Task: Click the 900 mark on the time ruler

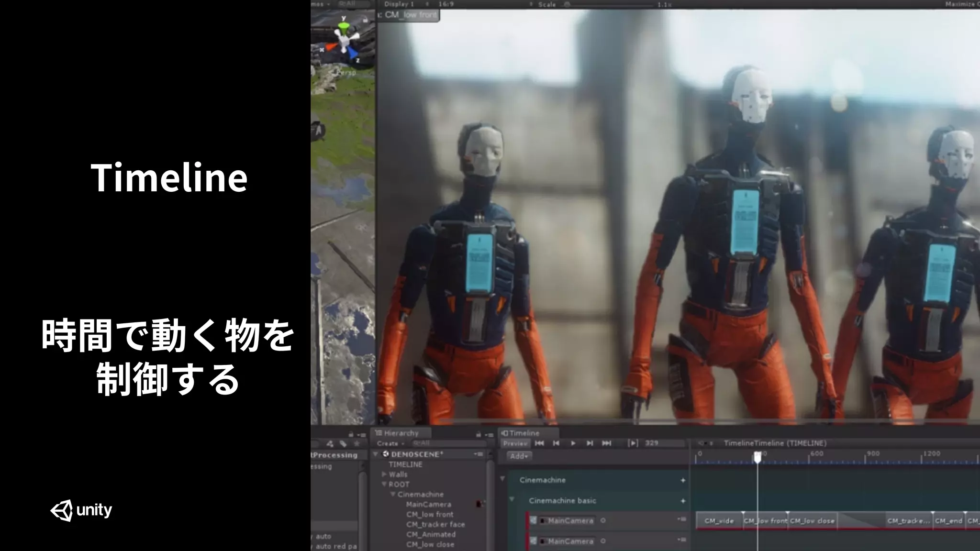Action: 873,453
